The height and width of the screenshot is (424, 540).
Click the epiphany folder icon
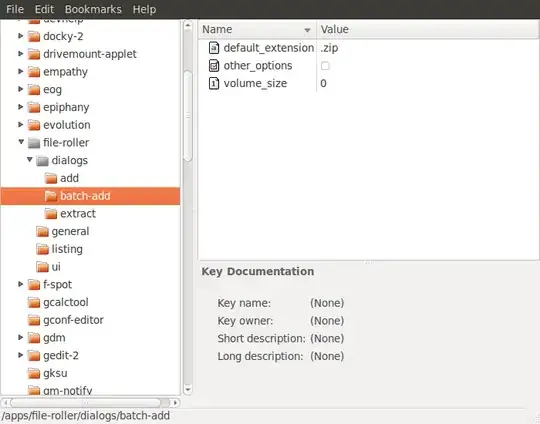pyautogui.click(x=34, y=107)
